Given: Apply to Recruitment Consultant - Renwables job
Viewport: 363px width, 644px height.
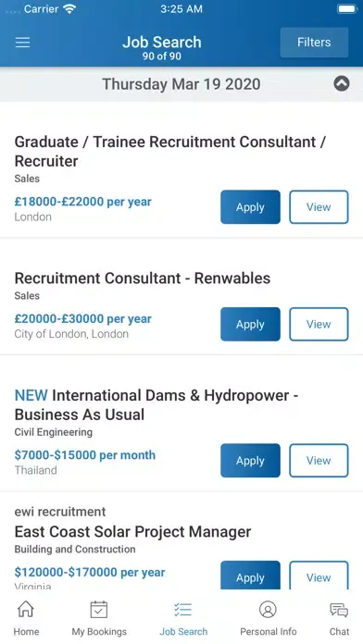Looking at the screenshot, I should (x=250, y=324).
